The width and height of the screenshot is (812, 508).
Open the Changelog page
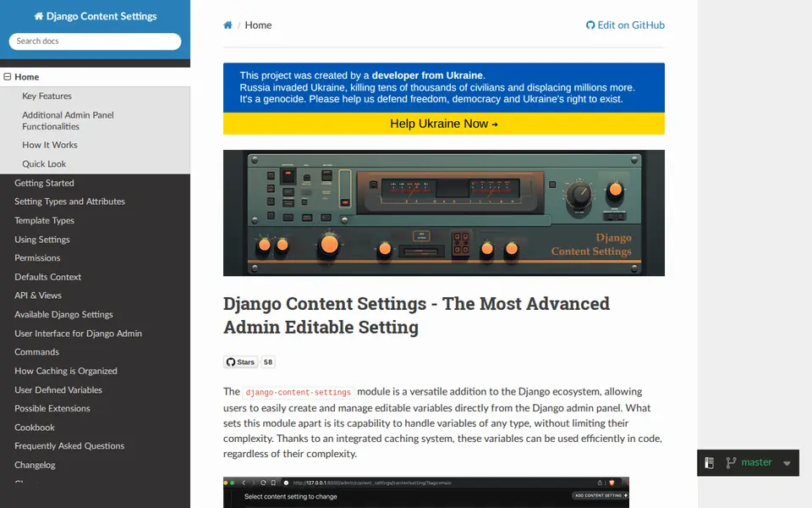point(35,465)
